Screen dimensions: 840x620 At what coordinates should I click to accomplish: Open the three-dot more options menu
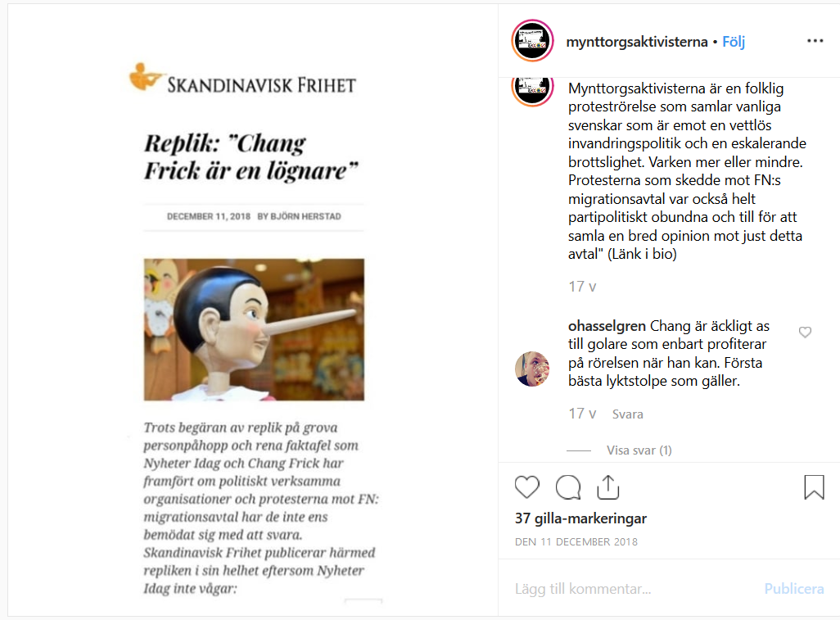[815, 41]
